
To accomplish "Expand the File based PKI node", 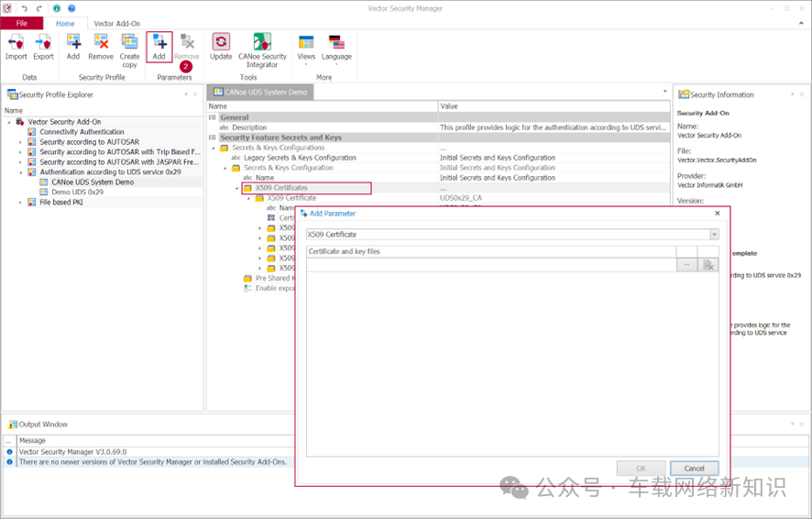I will (x=21, y=203).
